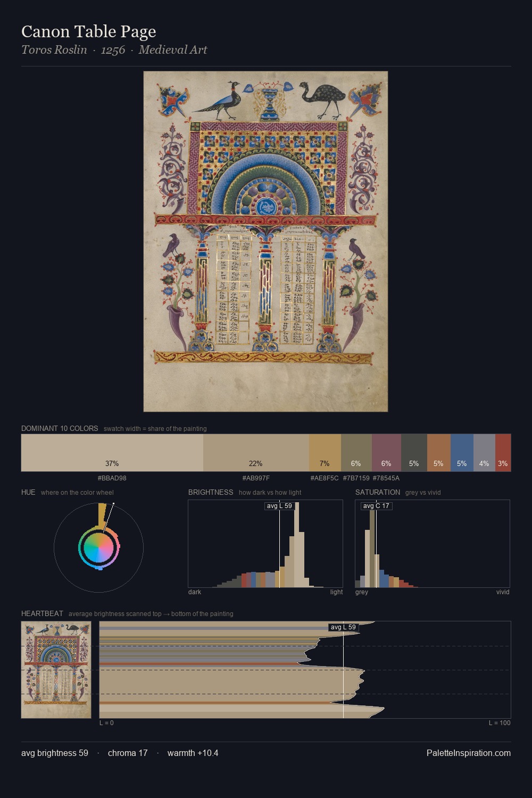The width and height of the screenshot is (532, 798).
Task: Pick the blue 5% swatch
Action: [462, 453]
